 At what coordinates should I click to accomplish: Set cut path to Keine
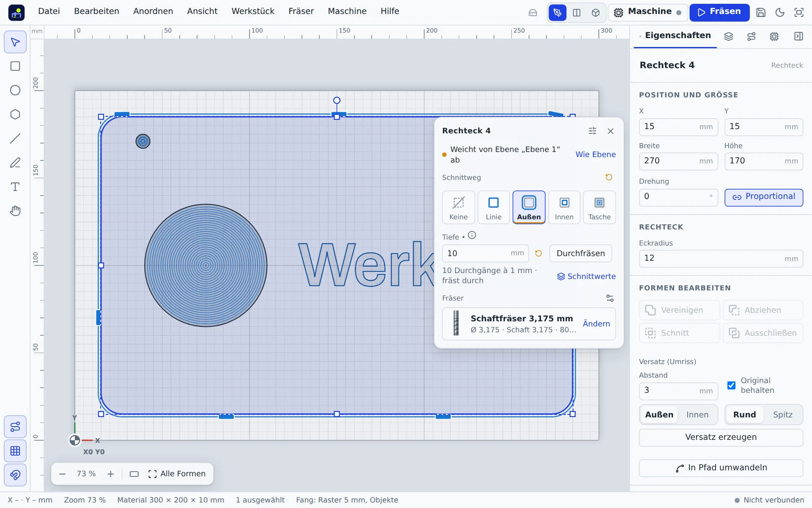458,207
